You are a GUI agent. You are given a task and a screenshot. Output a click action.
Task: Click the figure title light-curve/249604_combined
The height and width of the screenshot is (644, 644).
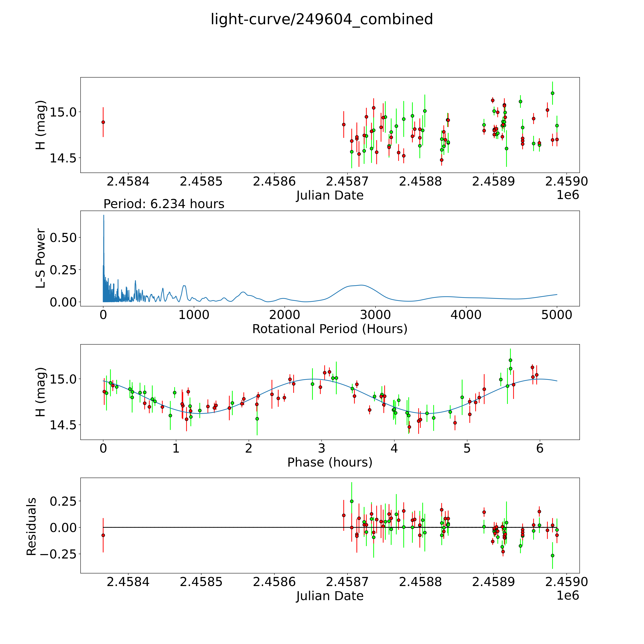[322, 19]
